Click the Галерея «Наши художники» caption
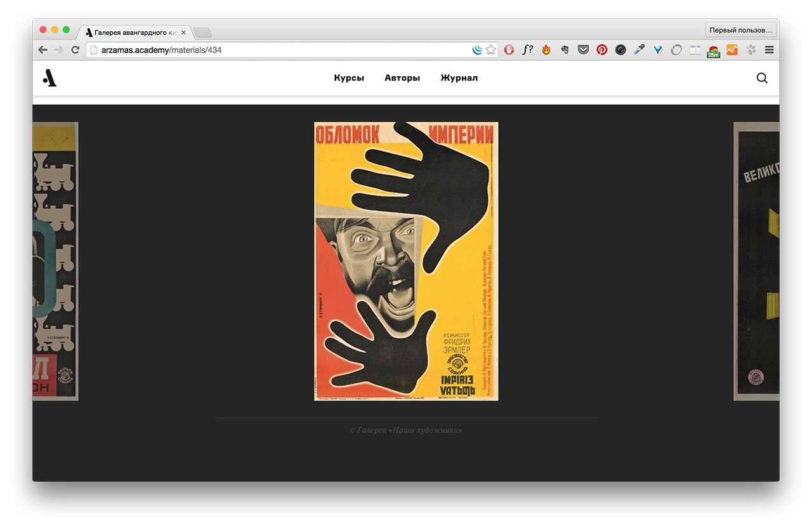This screenshot has width=812, height=528. pyautogui.click(x=406, y=430)
